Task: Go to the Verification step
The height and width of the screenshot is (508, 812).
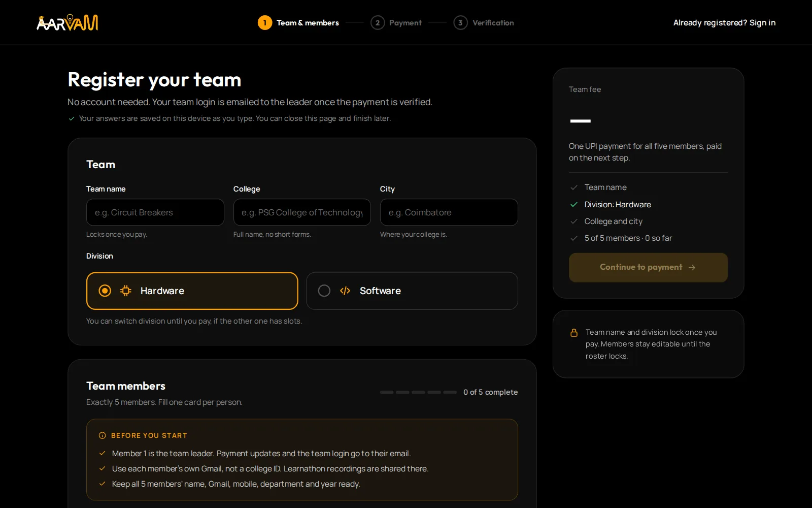Action: coord(484,23)
